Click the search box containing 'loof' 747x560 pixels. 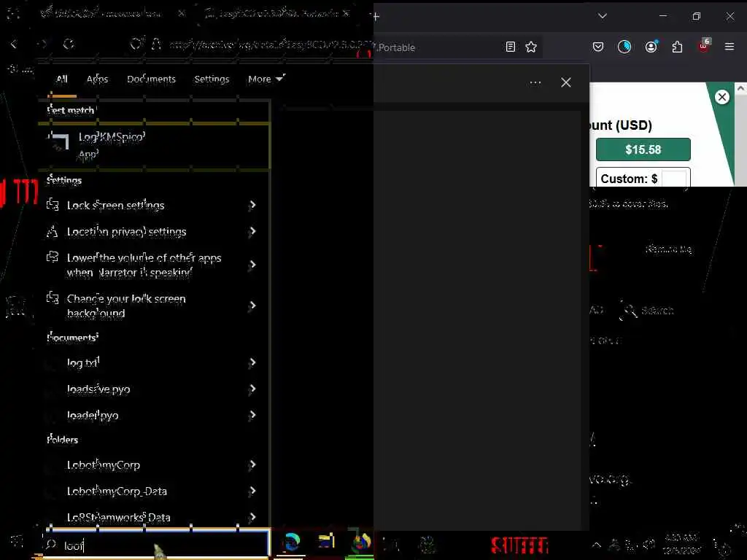coord(158,544)
